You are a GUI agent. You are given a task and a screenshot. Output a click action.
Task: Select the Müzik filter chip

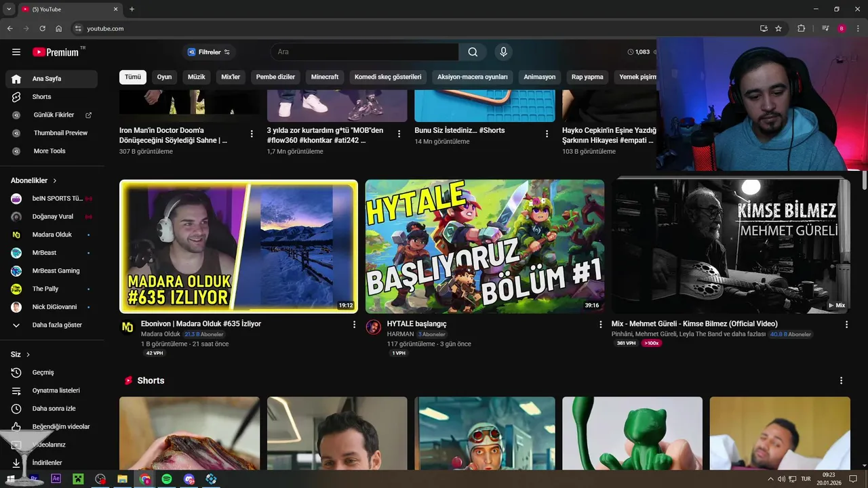point(196,77)
